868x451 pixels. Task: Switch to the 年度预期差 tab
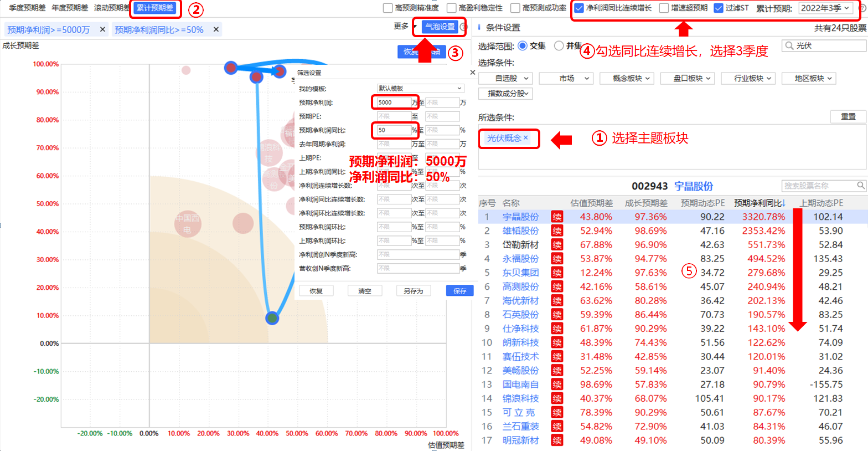70,8
